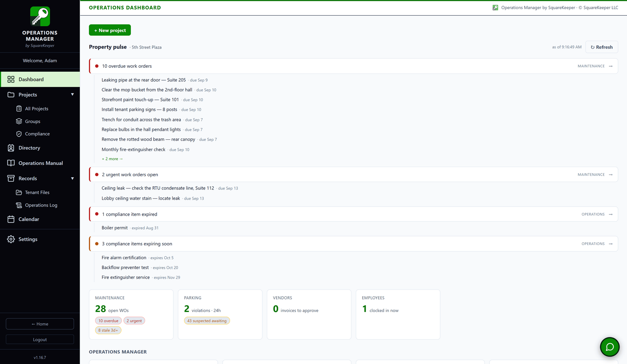Screen dimensions: 627x364
Task: Expand '+ 2 more' overdue work orders
Action: point(112,159)
